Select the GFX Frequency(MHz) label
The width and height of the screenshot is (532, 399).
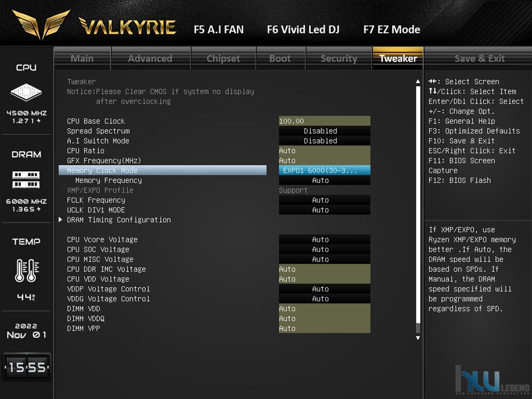pos(104,161)
